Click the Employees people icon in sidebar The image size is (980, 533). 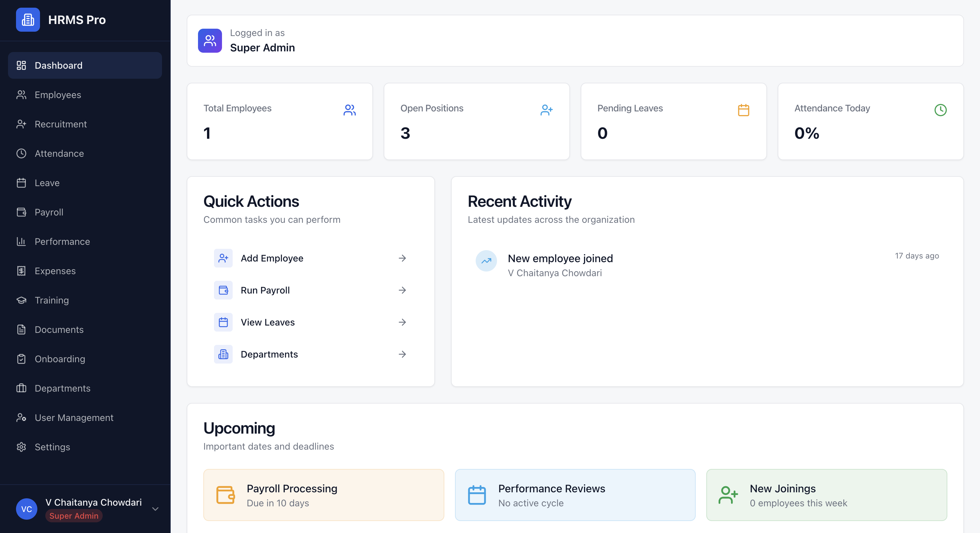tap(21, 95)
